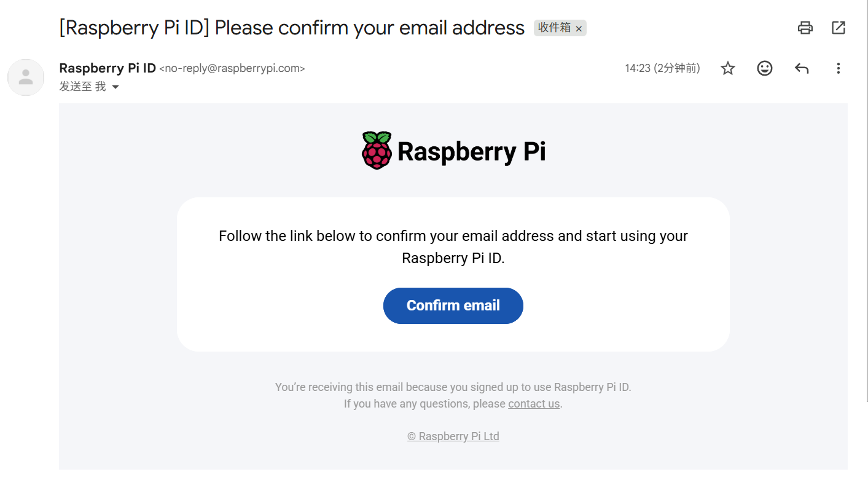Open the three-dot more options menu
The width and height of the screenshot is (868, 477).
pyautogui.click(x=839, y=68)
